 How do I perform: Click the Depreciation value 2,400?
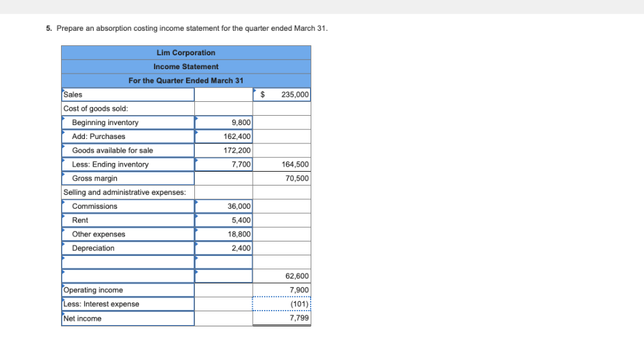pyautogui.click(x=223, y=248)
